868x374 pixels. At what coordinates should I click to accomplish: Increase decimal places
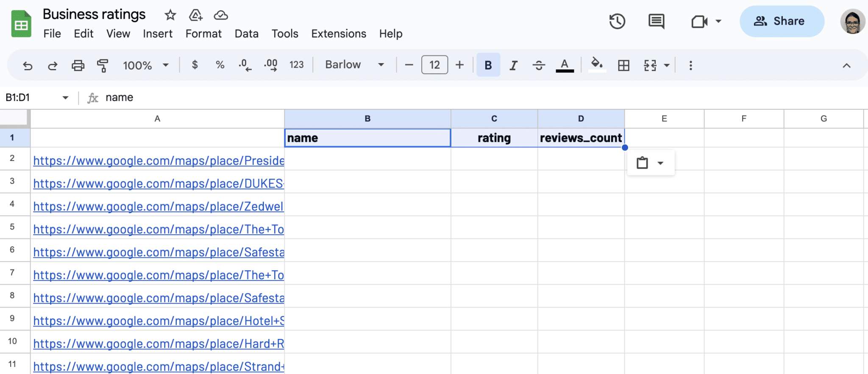[271, 65]
